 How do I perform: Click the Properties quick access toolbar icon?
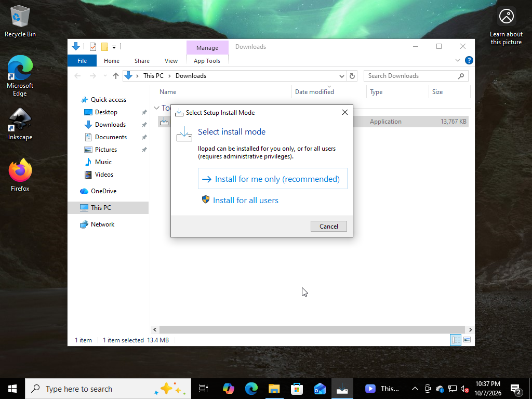pyautogui.click(x=93, y=46)
